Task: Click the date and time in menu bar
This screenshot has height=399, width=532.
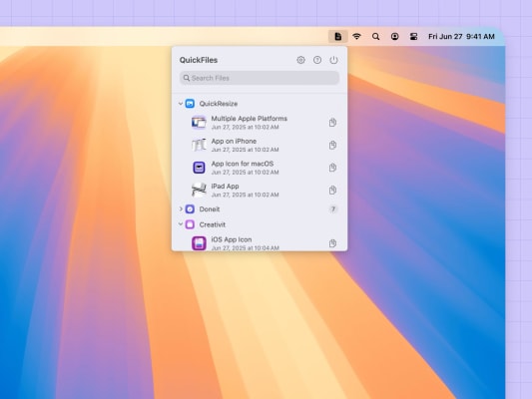Action: coord(461,36)
